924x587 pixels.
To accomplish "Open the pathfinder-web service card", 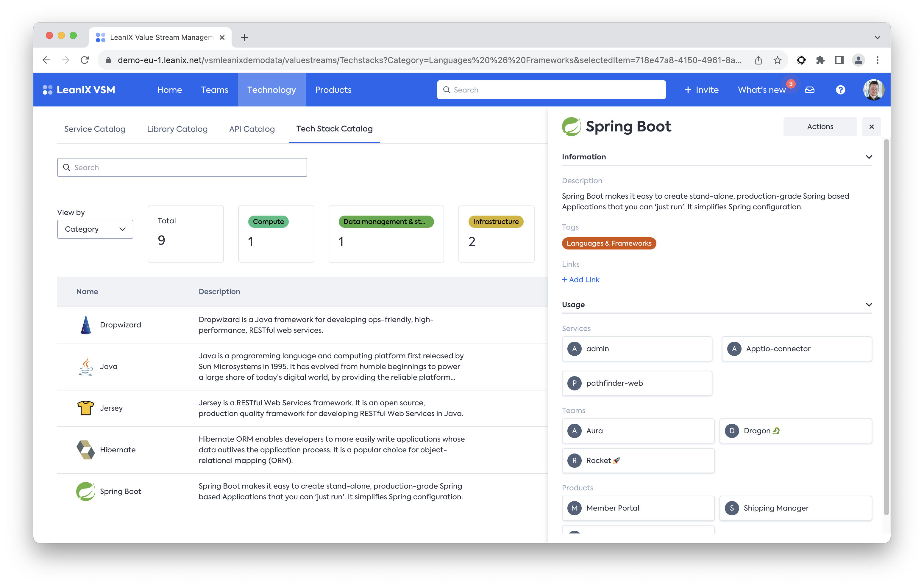I will pyautogui.click(x=637, y=383).
